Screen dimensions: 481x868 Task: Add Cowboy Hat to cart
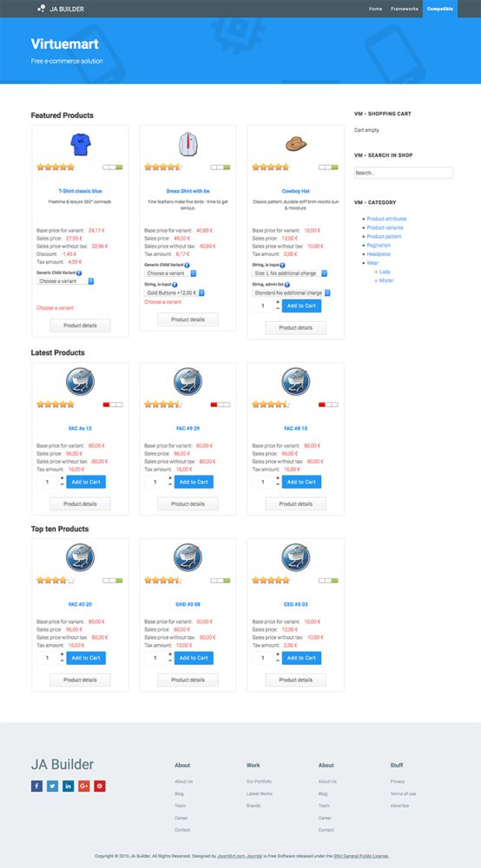301,306
